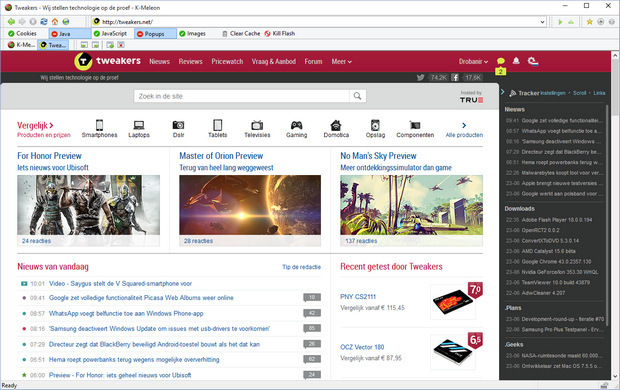Screen dimensions: 620x390
Task: Click the search magnifier button
Action: (x=357, y=96)
